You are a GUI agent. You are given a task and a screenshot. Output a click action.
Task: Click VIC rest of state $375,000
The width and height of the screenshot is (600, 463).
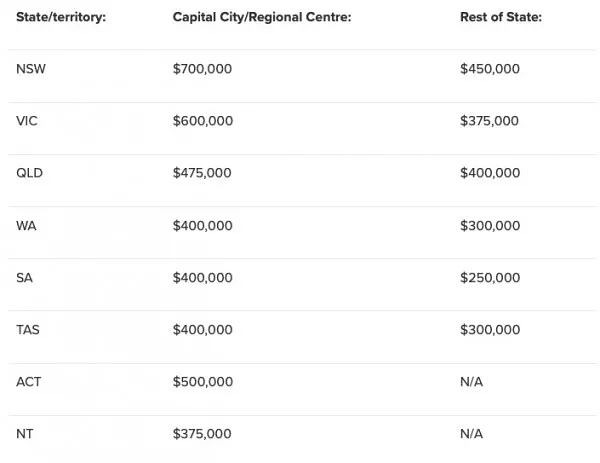489,121
